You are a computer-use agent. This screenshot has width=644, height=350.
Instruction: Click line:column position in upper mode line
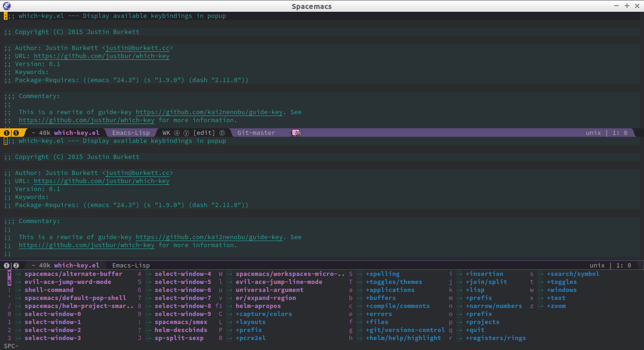(x=620, y=133)
